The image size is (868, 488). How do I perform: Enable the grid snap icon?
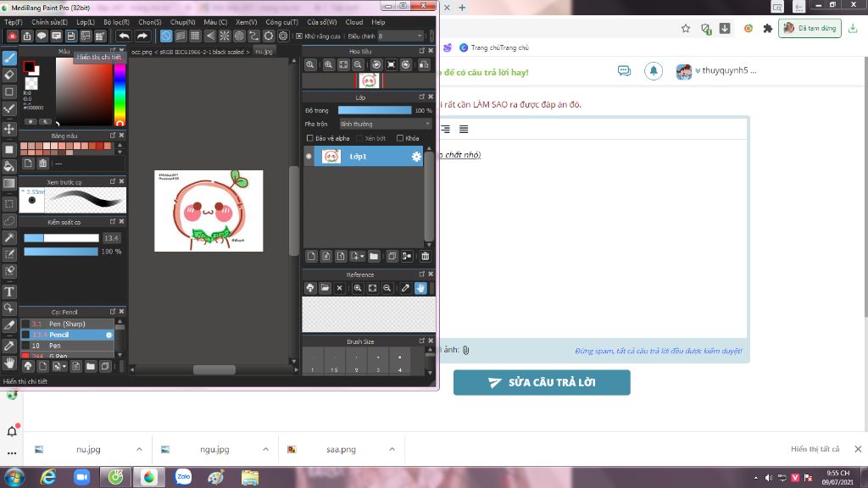195,36
